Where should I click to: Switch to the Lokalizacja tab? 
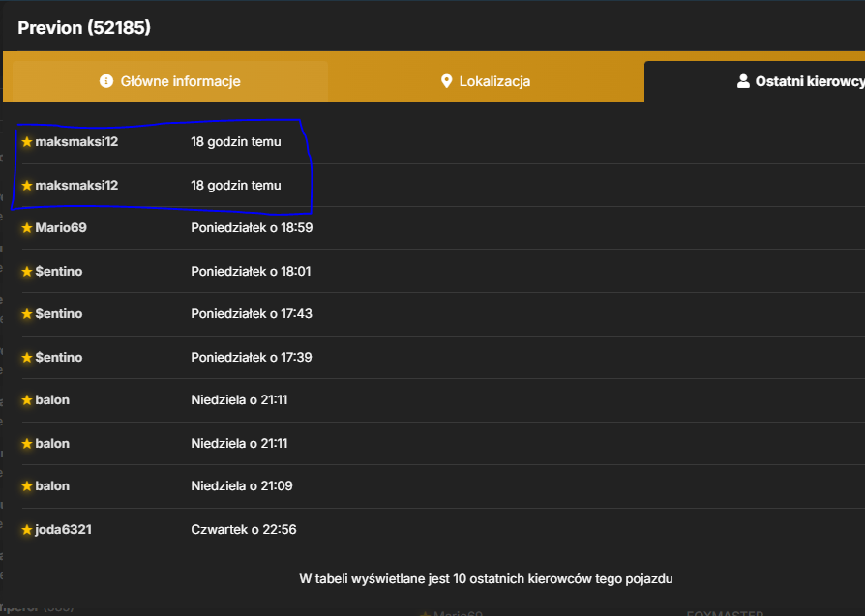486,81
